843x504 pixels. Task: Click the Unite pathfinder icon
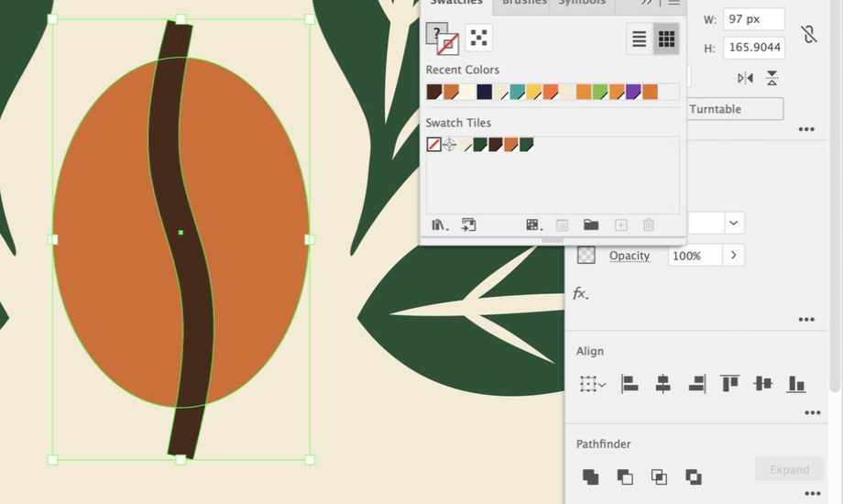[590, 477]
